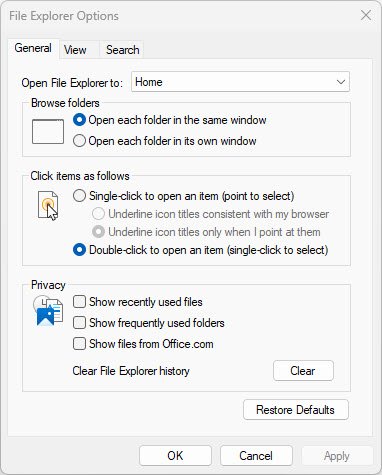Open the Home combo box
382x475 pixels.
coord(240,82)
